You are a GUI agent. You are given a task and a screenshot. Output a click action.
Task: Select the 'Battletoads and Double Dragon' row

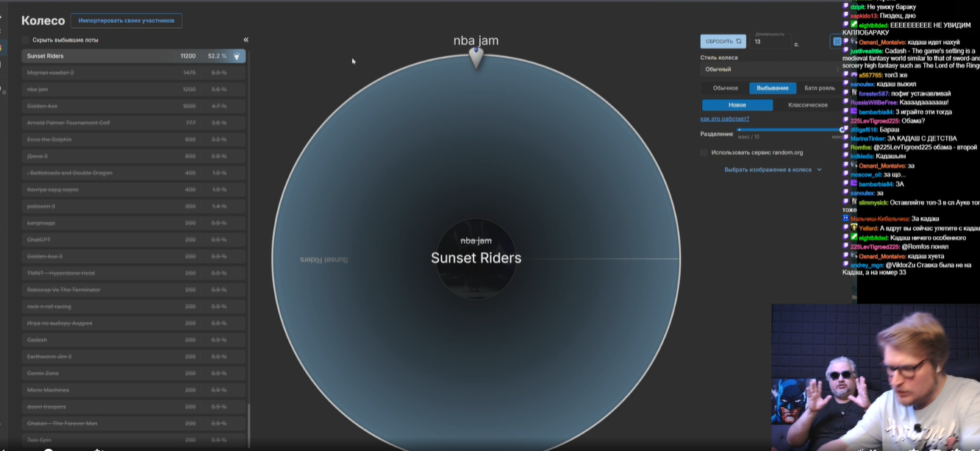[x=133, y=173]
